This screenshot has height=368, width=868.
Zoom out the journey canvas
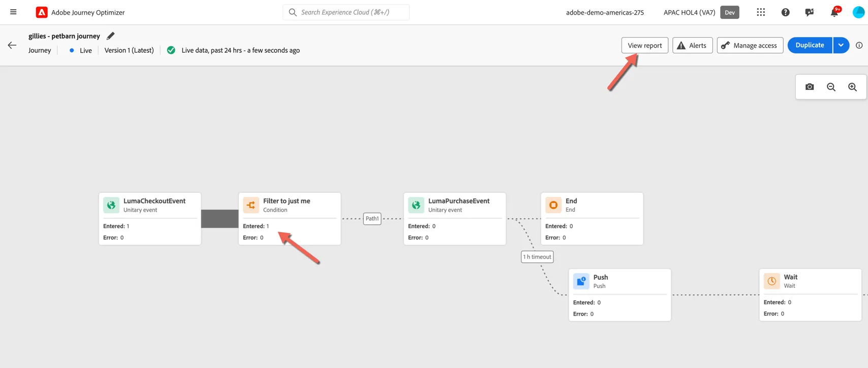click(831, 87)
